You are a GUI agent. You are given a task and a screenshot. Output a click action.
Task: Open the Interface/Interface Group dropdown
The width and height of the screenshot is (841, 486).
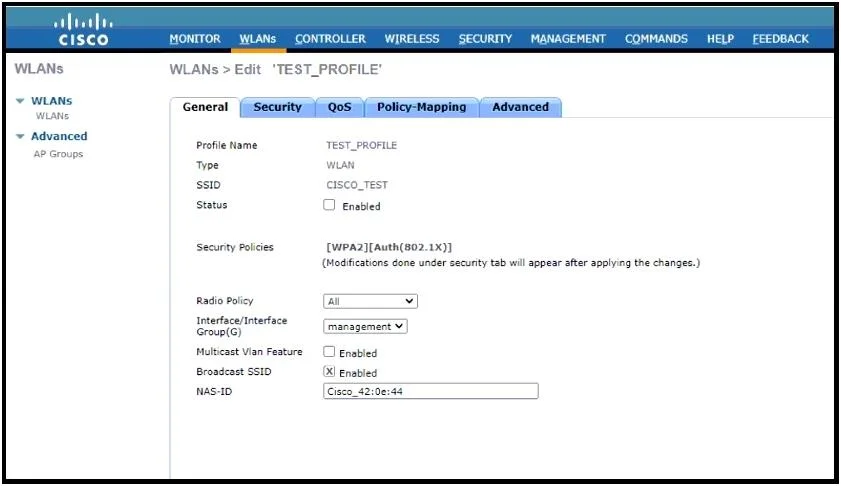(365, 326)
